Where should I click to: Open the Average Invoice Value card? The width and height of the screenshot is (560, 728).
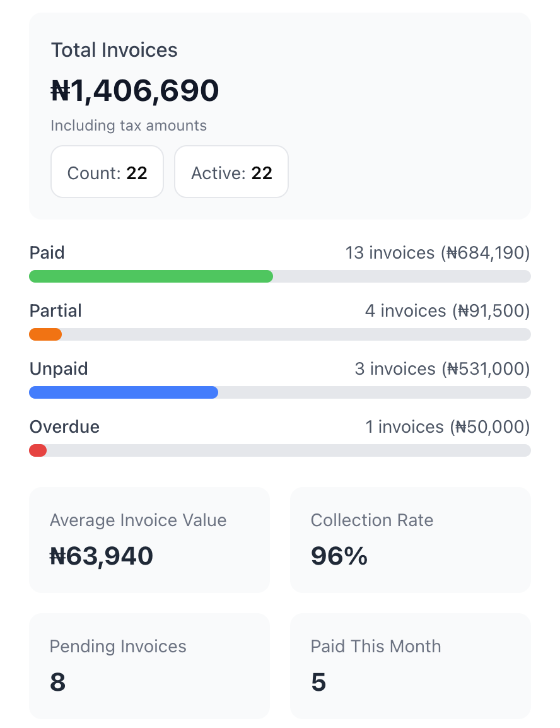click(149, 540)
